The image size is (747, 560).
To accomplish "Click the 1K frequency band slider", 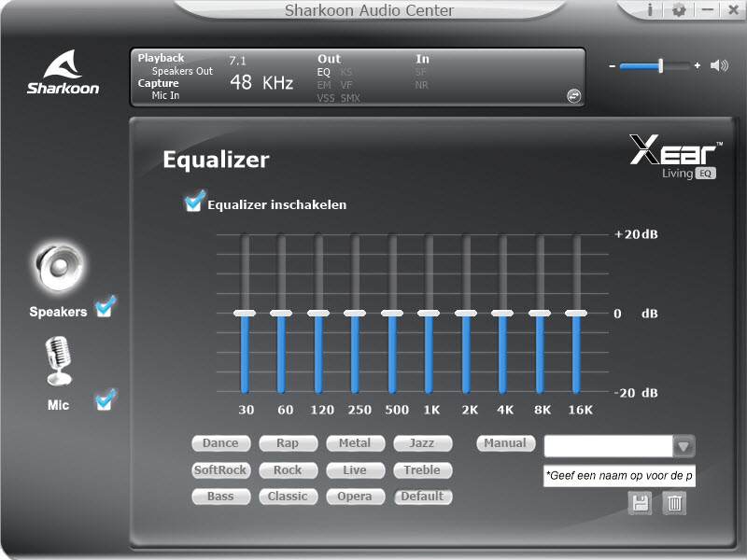I will tap(429, 314).
